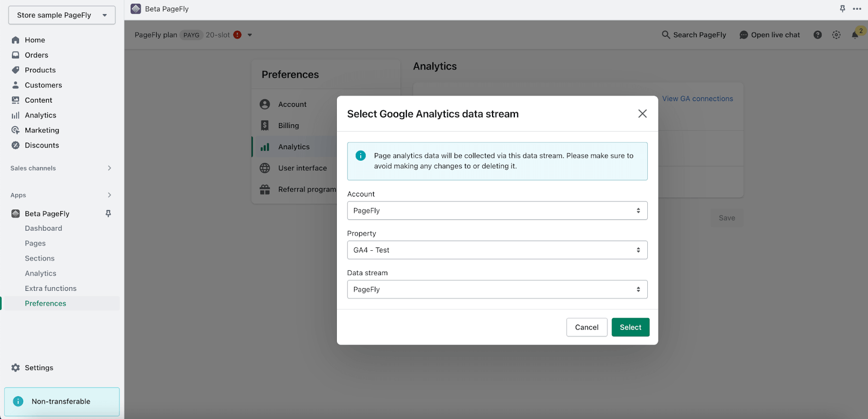Open the Store sample PageFly store switcher
This screenshot has width=868, height=419.
(x=62, y=15)
